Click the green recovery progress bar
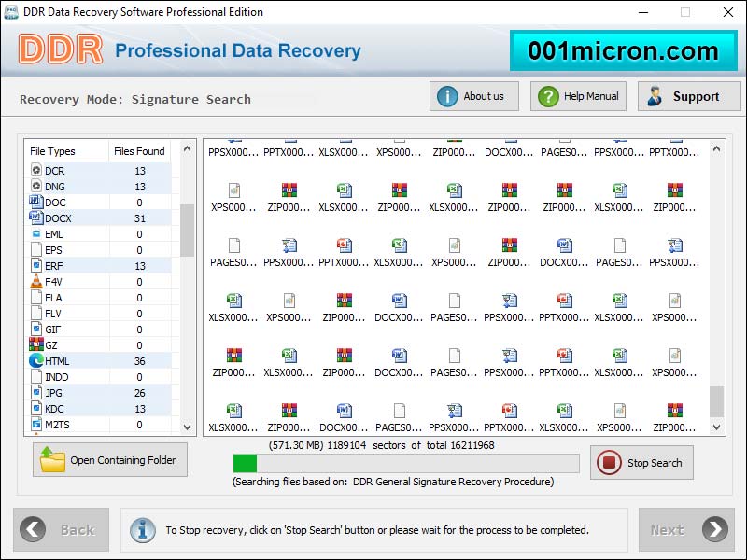The width and height of the screenshot is (747, 560). 245,461
